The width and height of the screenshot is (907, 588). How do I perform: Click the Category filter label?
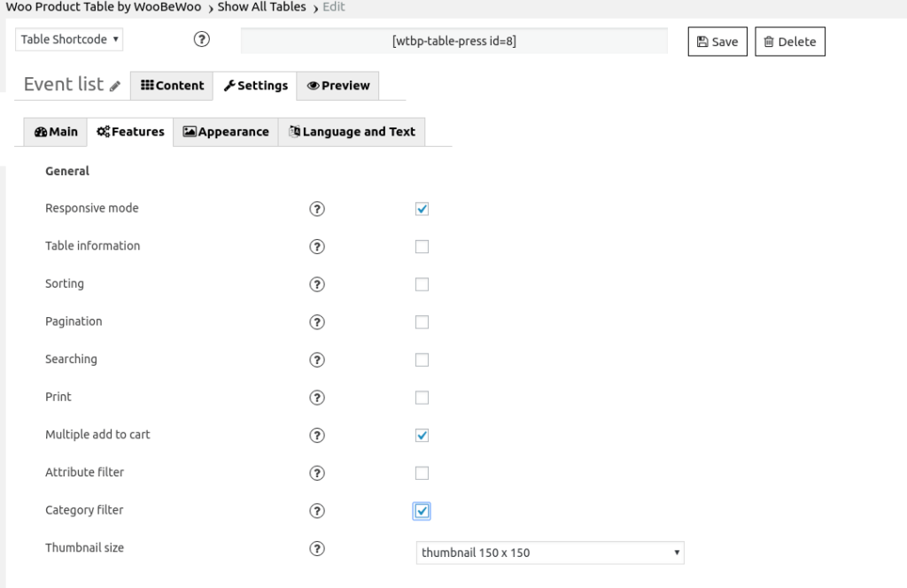(x=84, y=510)
